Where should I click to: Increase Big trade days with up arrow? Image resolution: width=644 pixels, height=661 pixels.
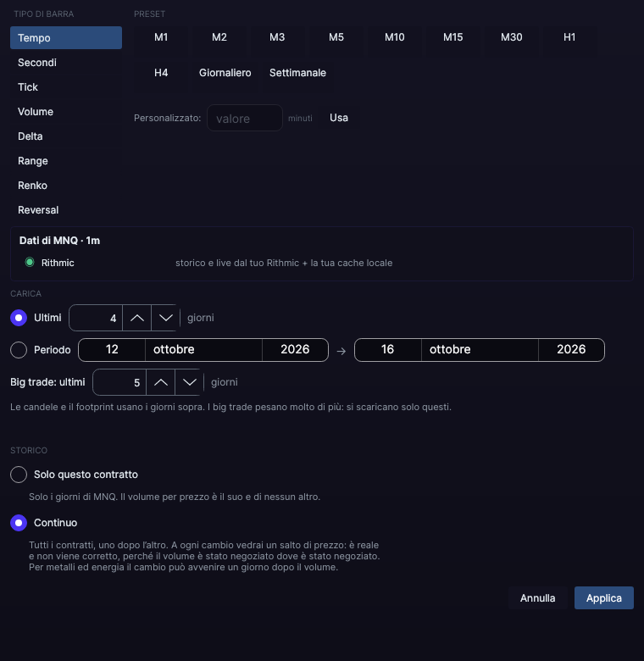point(161,382)
